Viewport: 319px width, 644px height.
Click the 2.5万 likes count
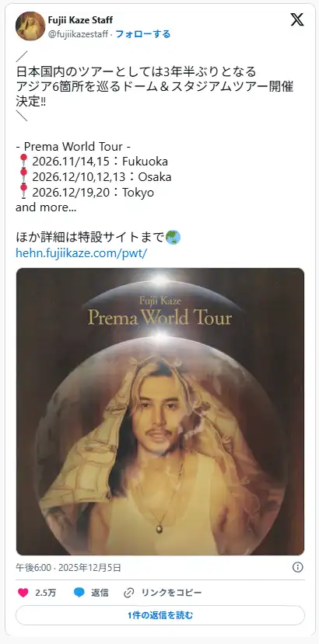tap(46, 593)
